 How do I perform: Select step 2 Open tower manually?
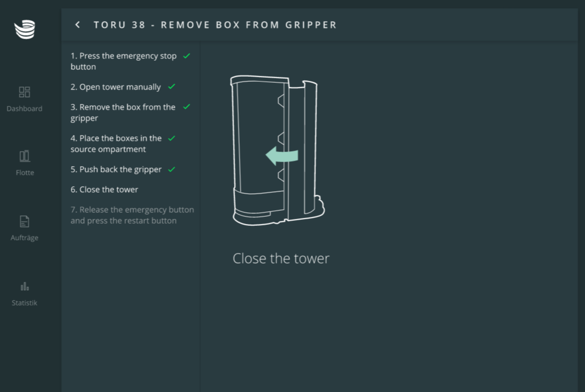tap(116, 87)
